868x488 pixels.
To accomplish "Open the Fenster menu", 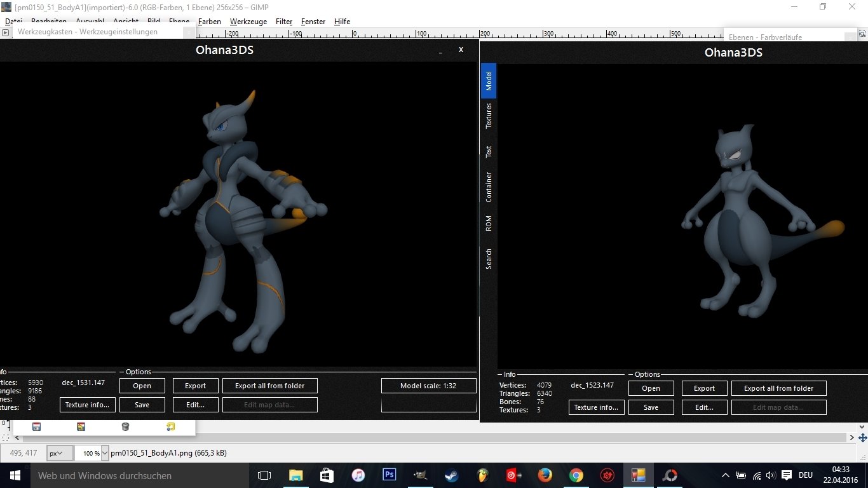I will pyautogui.click(x=313, y=22).
